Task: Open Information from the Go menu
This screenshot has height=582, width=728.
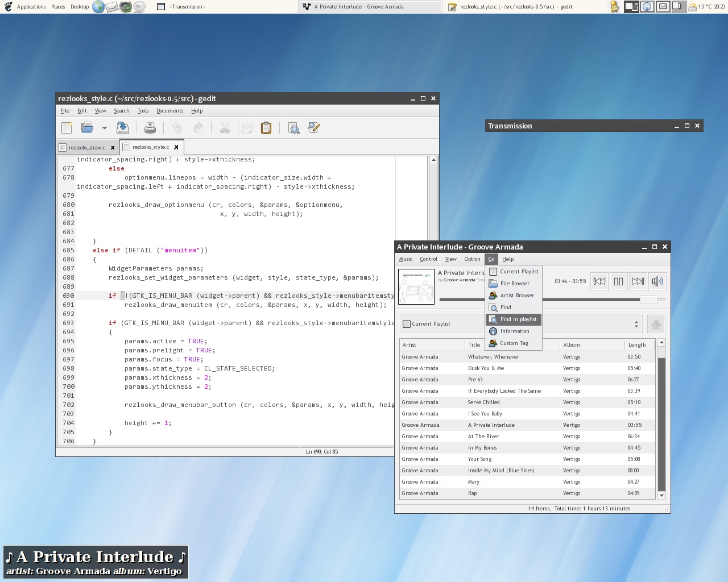Action: click(x=514, y=331)
